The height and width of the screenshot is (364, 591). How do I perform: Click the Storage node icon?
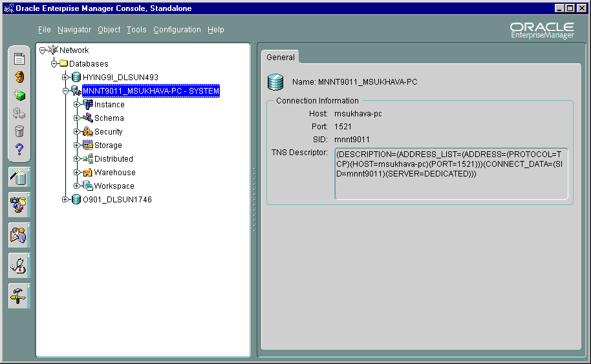(x=88, y=145)
